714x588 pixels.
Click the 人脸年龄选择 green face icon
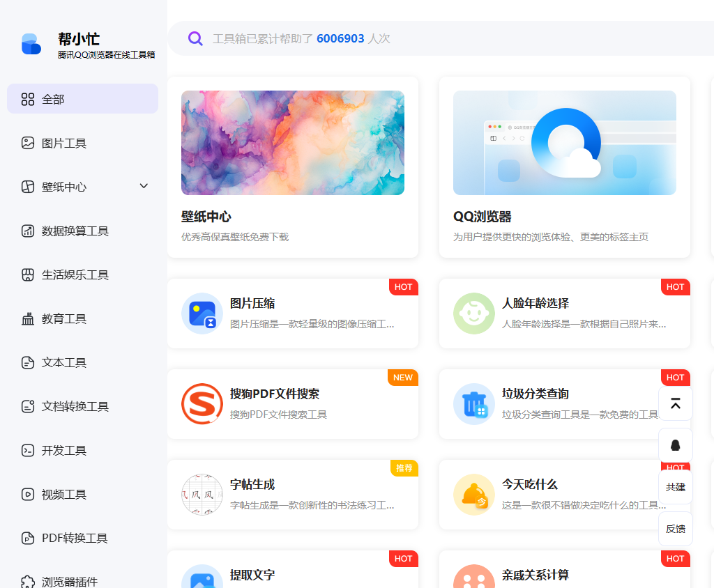[474, 314]
